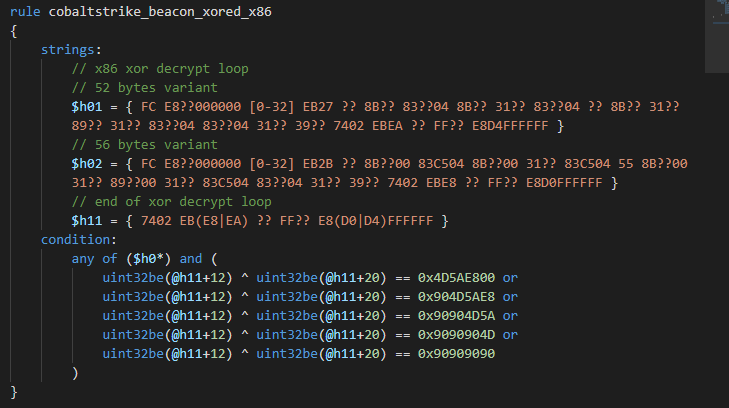The image size is (729, 408).
Task: Click the closing curly brace of rule
Action: click(13, 392)
